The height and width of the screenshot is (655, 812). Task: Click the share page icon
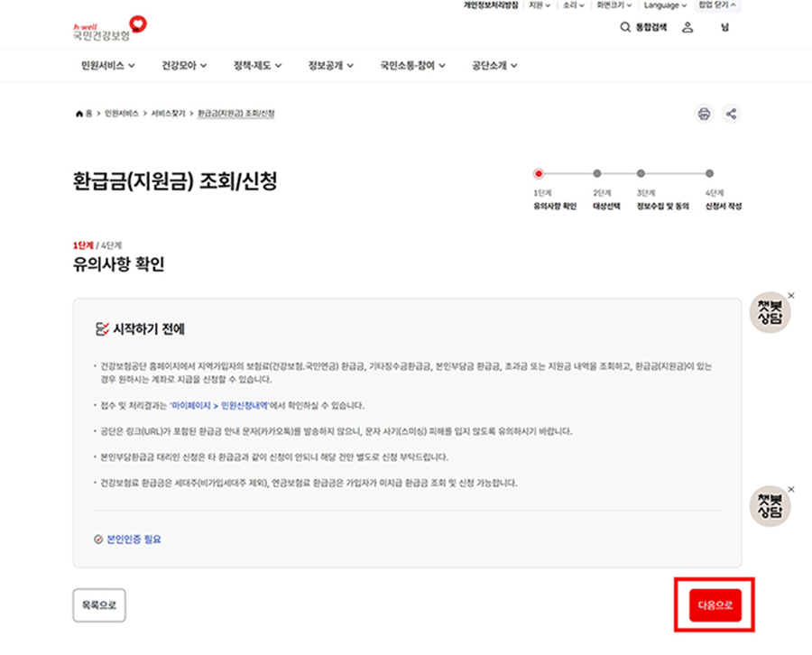click(x=731, y=114)
